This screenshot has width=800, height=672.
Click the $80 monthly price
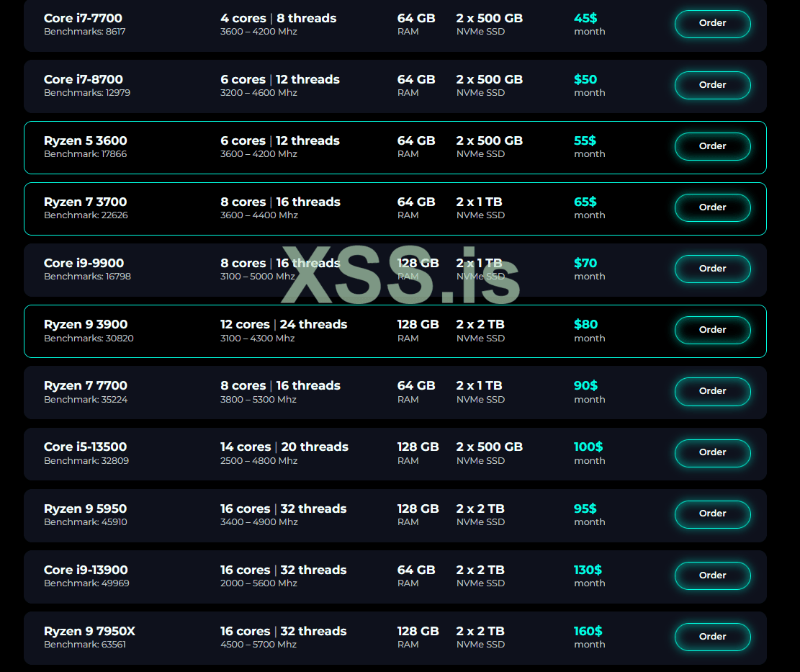[x=585, y=325]
